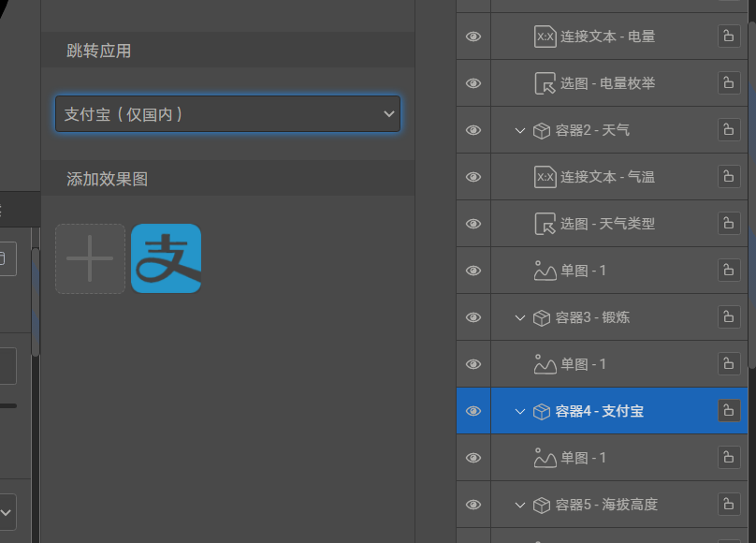
Task: Select 单图 - 1 label inside 容器4 - 支付宝
Action: [x=584, y=458]
